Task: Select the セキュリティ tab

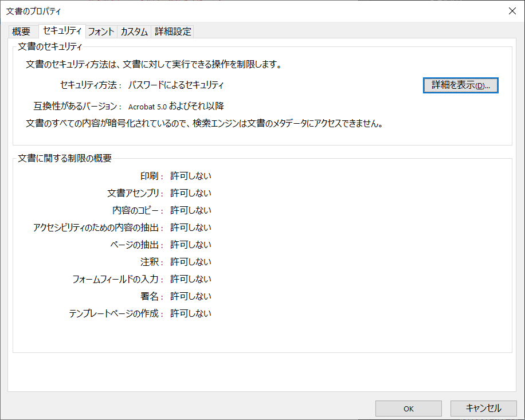Action: 62,31
